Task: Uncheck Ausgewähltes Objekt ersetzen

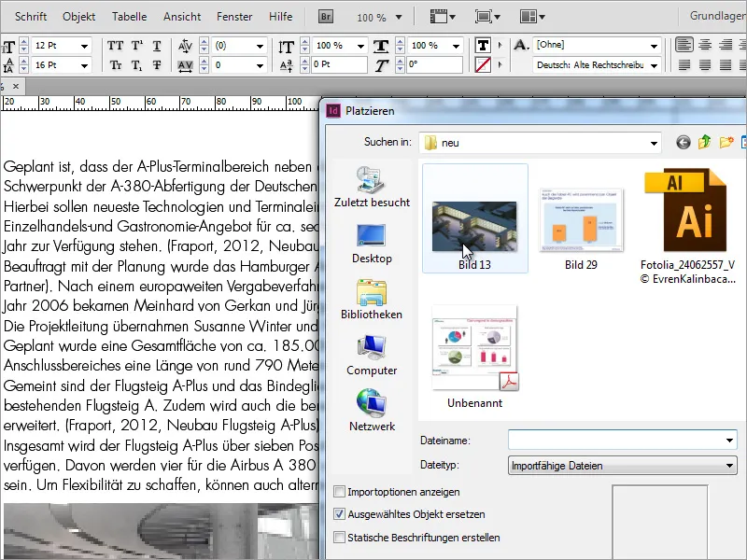Action: (x=340, y=514)
